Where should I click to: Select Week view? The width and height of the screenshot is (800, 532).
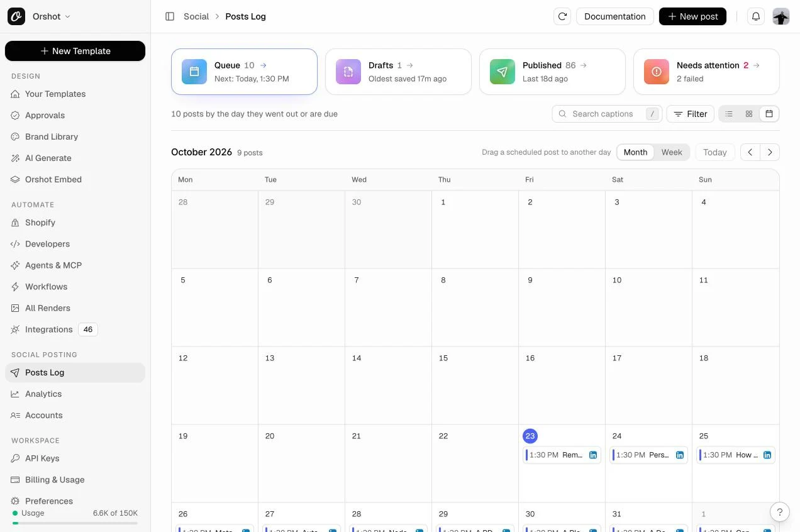672,152
